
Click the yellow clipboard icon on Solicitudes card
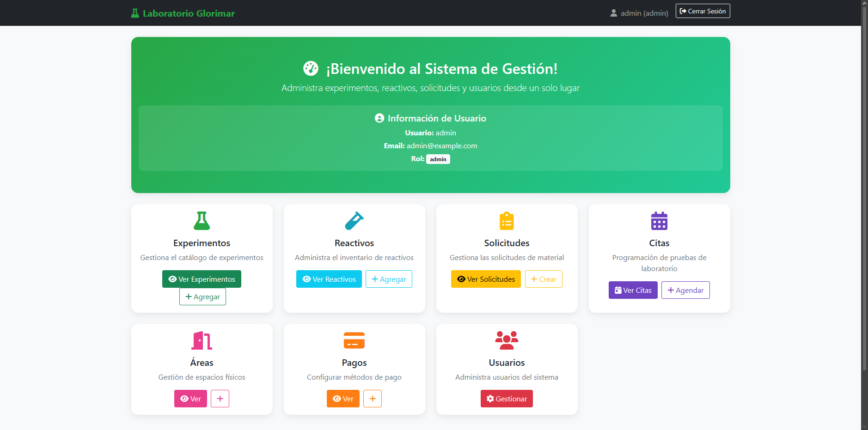pyautogui.click(x=507, y=221)
